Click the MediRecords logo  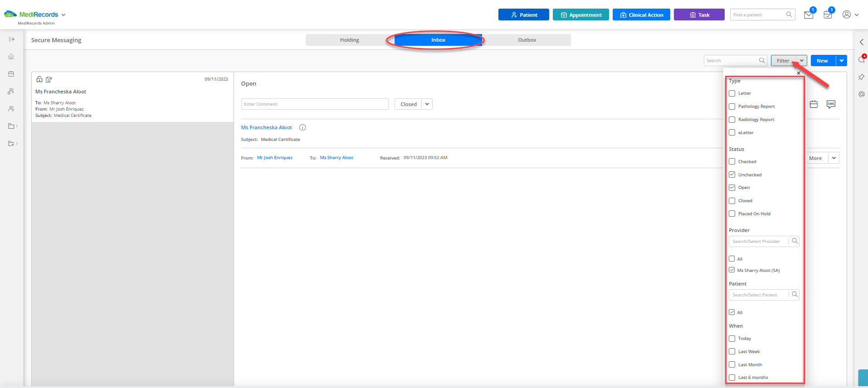coord(31,15)
